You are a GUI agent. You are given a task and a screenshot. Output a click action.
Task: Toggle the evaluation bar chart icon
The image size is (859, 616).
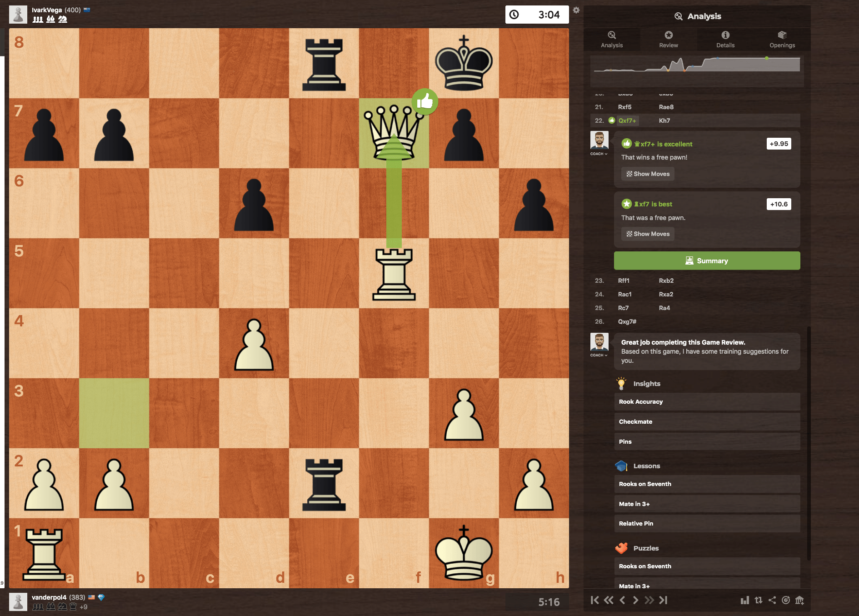coord(745,601)
